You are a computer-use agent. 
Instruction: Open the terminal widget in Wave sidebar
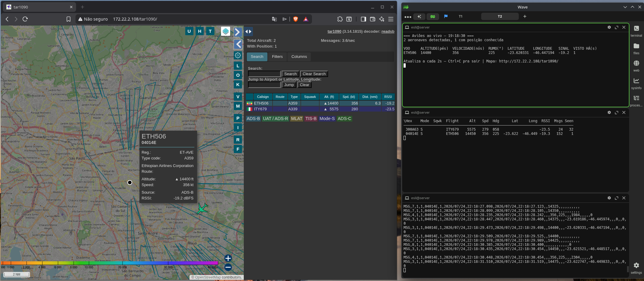point(636,31)
